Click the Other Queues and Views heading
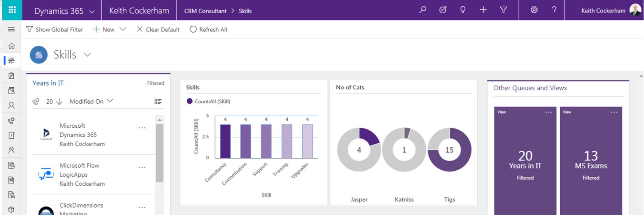This screenshot has width=644, height=215. click(530, 88)
